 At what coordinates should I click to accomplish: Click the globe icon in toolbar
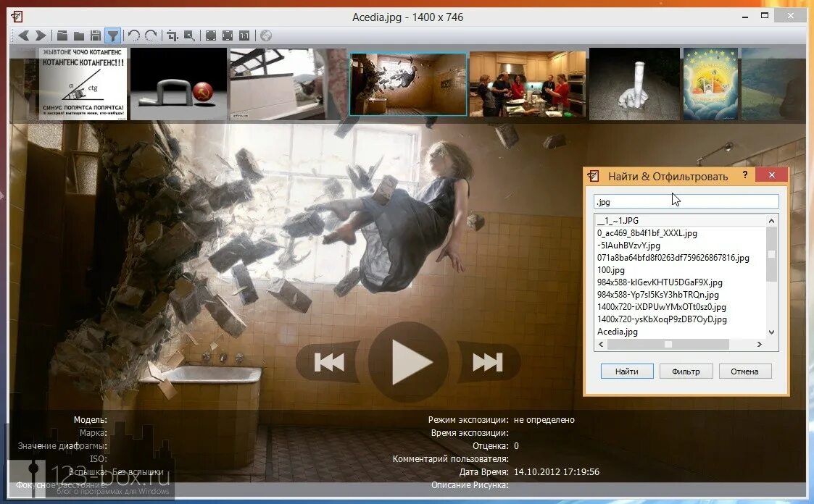click(266, 35)
